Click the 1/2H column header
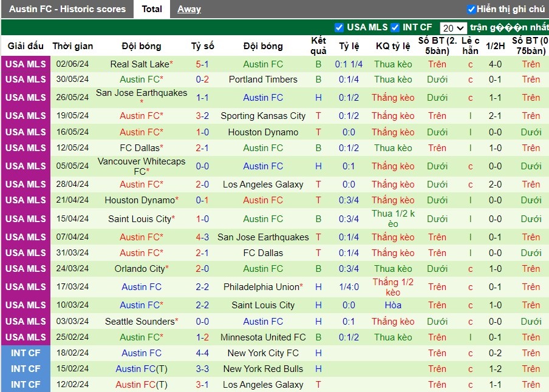Viewport: 549px width, 392px height. 495,46
